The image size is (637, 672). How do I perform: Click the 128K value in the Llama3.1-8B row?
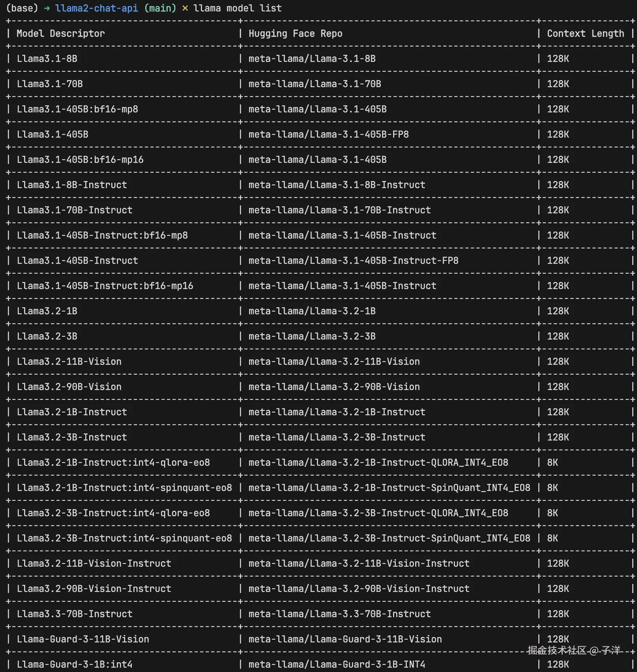558,59
